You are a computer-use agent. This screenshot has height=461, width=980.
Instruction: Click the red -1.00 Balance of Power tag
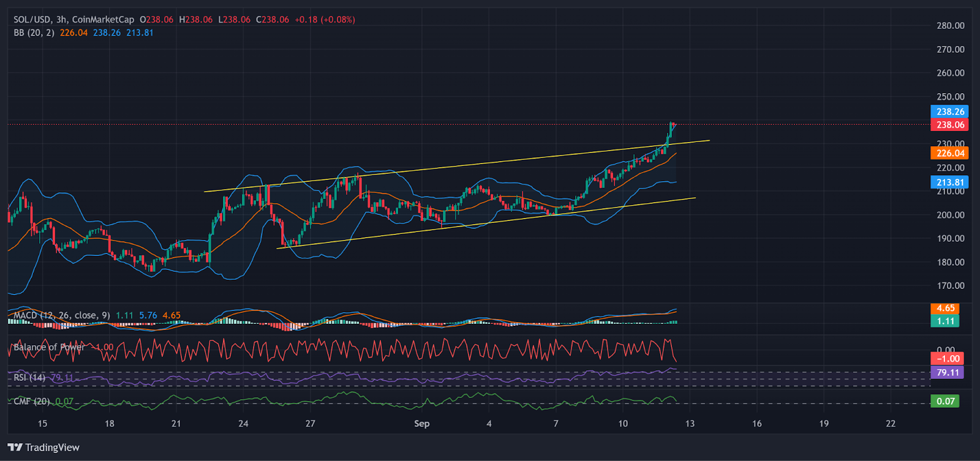947,359
